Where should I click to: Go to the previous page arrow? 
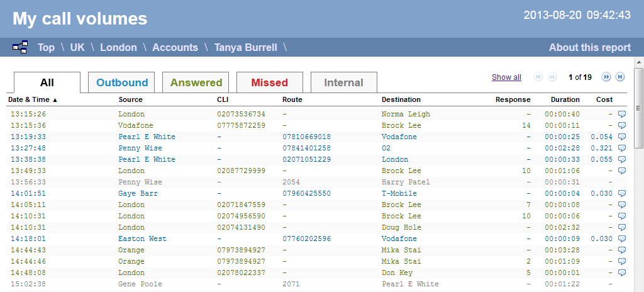pos(552,77)
